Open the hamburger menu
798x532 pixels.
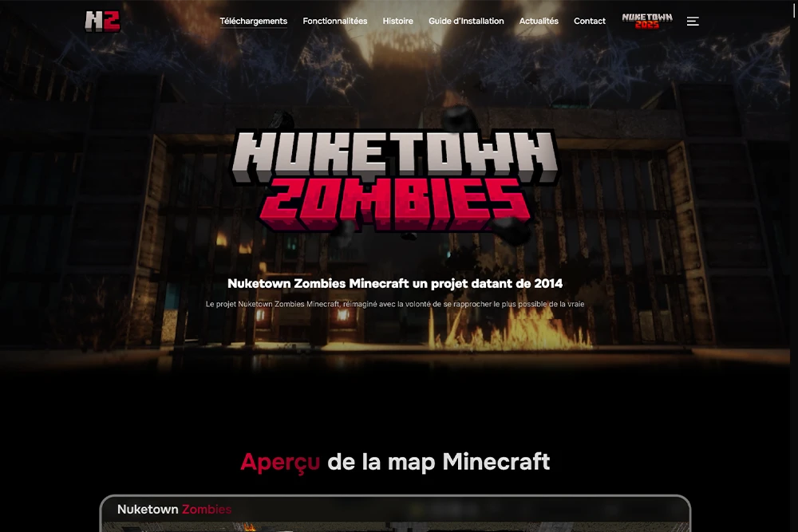click(x=693, y=22)
